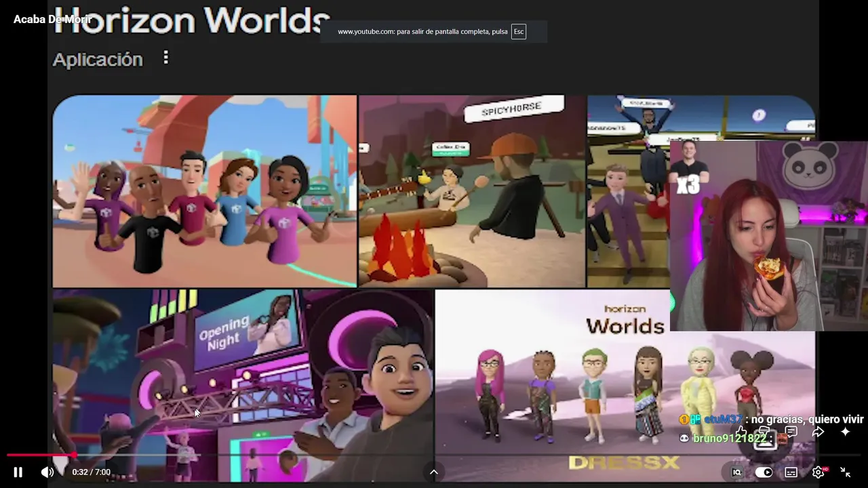The height and width of the screenshot is (488, 868).
Task: Mute the video with the speaker icon
Action: [47, 472]
